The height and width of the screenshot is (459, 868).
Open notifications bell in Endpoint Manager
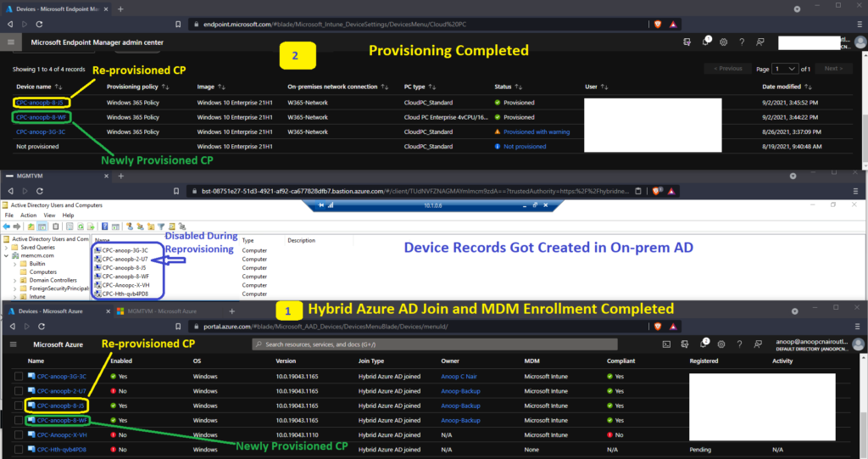[706, 42]
